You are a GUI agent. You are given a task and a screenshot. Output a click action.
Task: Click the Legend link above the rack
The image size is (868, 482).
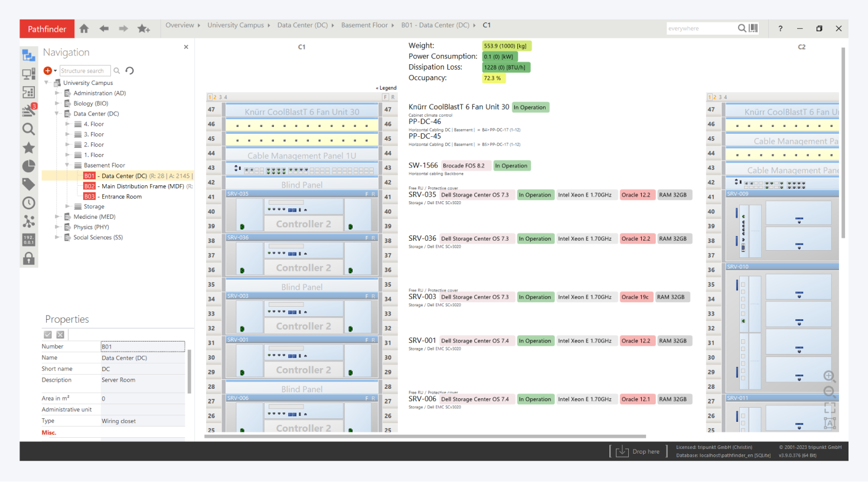(x=387, y=88)
